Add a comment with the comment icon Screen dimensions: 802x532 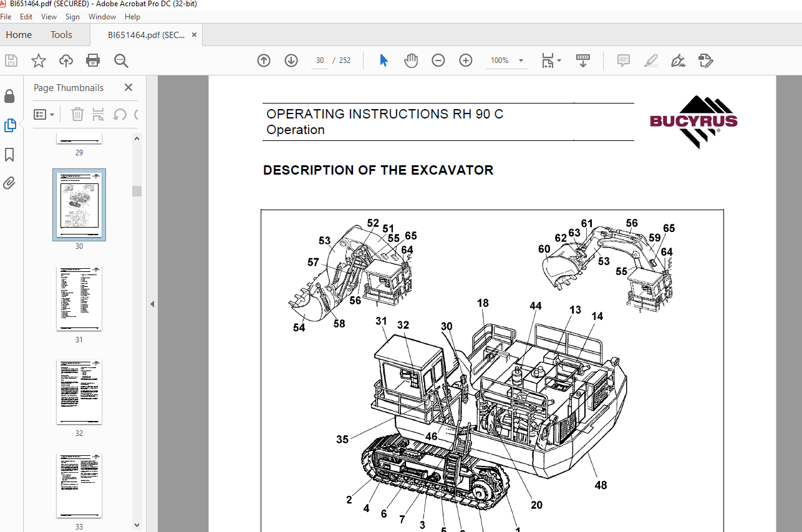coord(623,60)
